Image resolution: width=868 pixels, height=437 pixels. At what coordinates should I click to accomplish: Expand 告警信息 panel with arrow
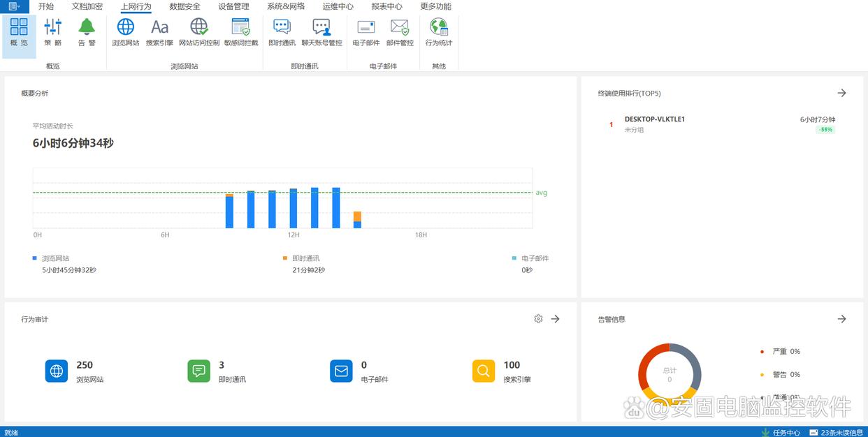842,319
